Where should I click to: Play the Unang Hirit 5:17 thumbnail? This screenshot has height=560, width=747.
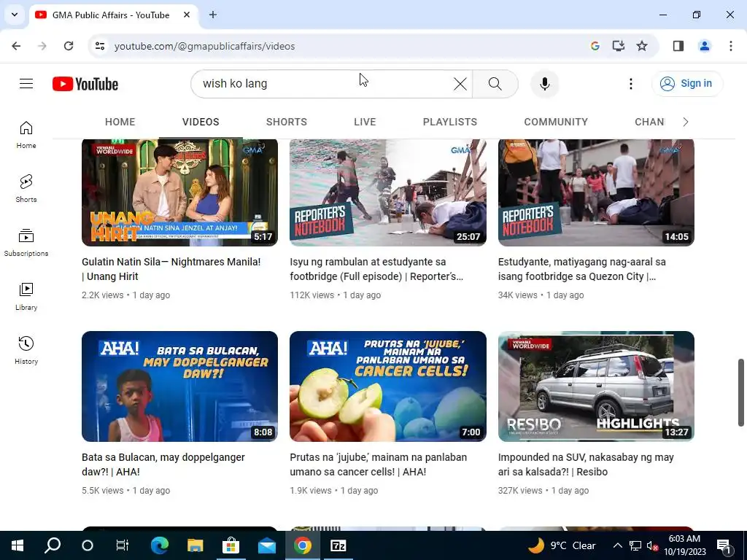pos(179,192)
